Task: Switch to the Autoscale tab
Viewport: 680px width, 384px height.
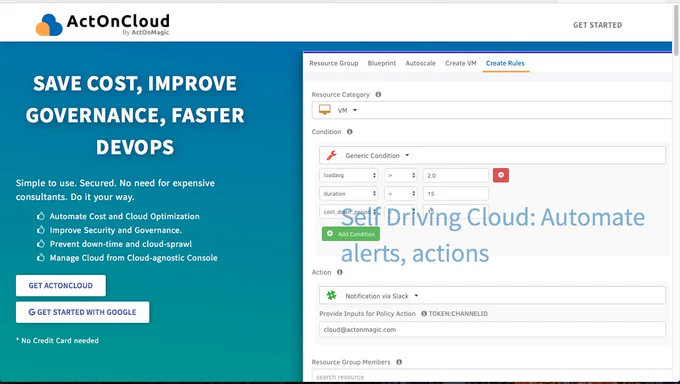Action: pos(420,63)
